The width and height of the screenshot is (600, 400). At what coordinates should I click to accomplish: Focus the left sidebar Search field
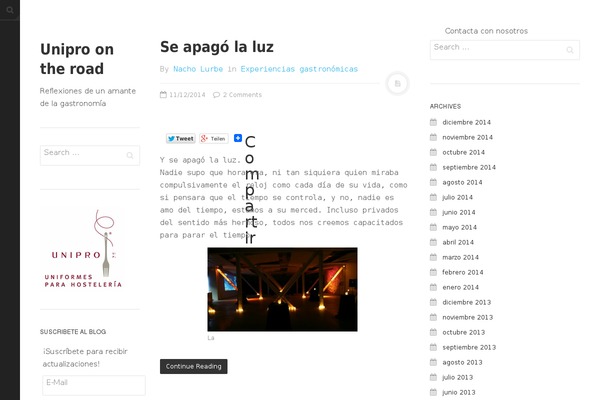click(90, 155)
